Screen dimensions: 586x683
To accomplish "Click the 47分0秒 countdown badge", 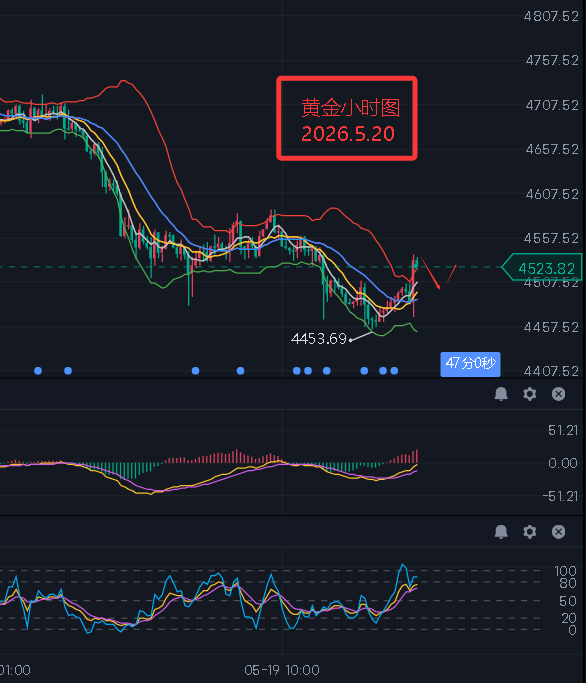I will [470, 364].
